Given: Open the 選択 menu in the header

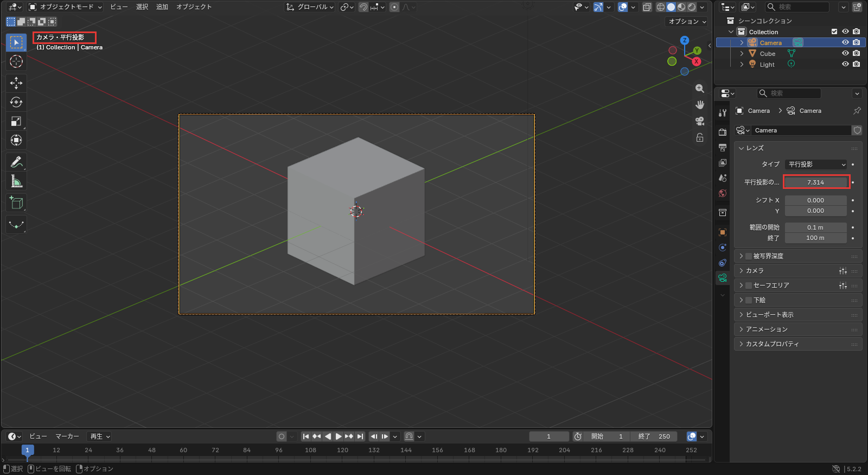Looking at the screenshot, I should [x=142, y=7].
